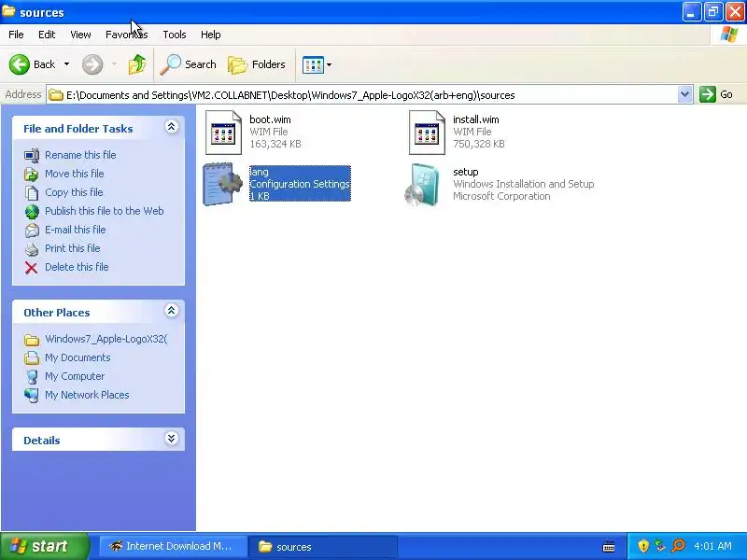Click the E-mail envelope icon
The height and width of the screenshot is (560, 747).
32,230
